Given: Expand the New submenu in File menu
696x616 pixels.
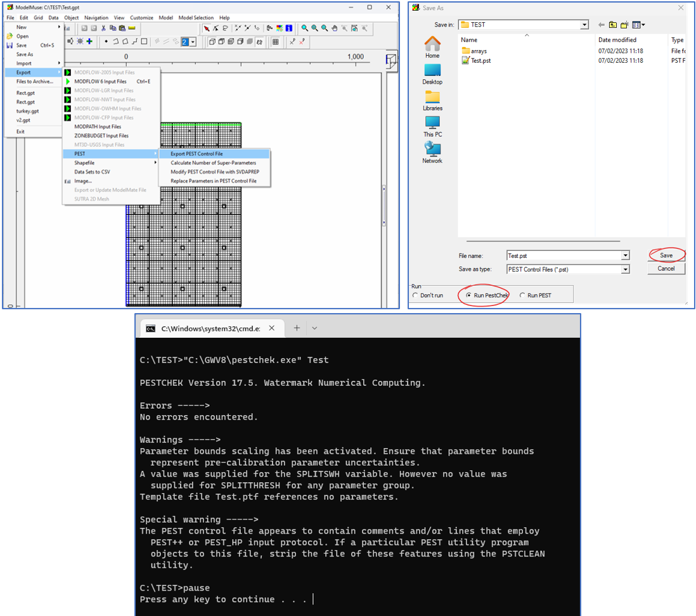Looking at the screenshot, I should click(34, 27).
